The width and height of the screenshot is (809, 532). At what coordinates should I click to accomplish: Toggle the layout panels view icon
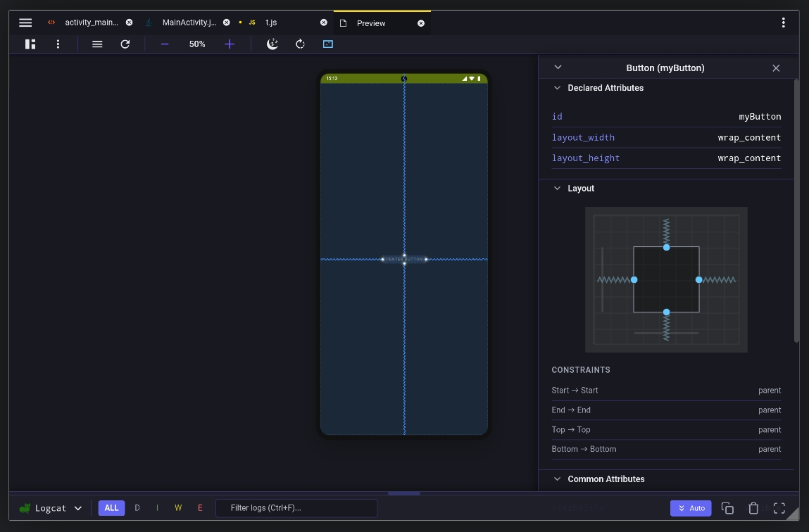[x=30, y=44]
